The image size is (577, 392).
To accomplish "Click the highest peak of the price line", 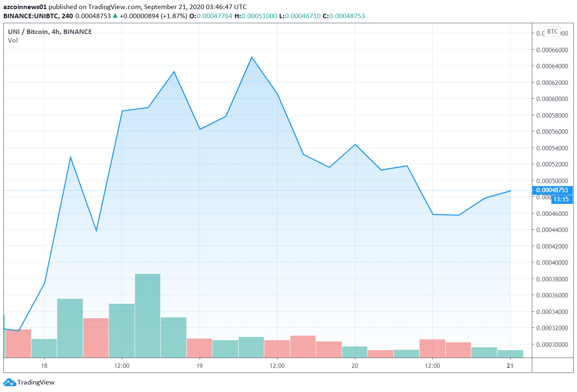I will 251,57.
